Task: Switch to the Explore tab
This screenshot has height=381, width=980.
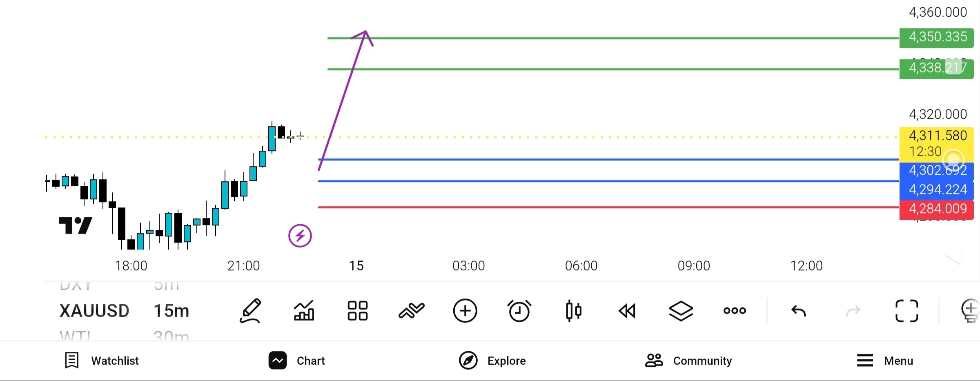Action: 492,361
